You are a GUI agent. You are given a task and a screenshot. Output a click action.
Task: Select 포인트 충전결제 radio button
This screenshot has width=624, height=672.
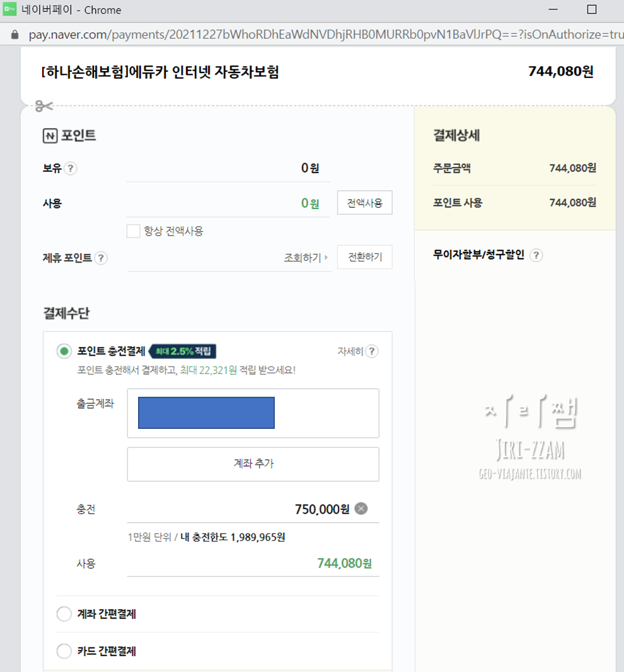64,351
